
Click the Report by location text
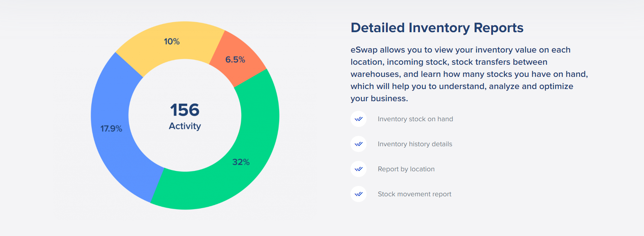click(x=406, y=169)
